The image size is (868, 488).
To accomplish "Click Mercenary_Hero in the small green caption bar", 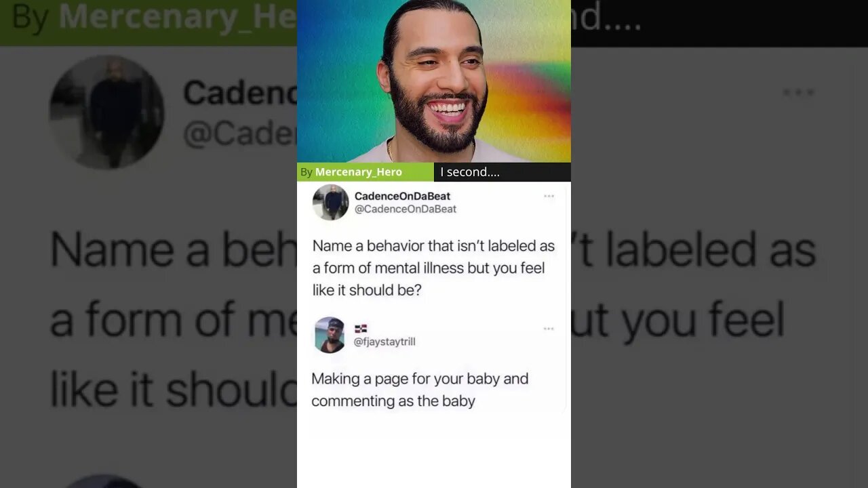I will click(359, 172).
